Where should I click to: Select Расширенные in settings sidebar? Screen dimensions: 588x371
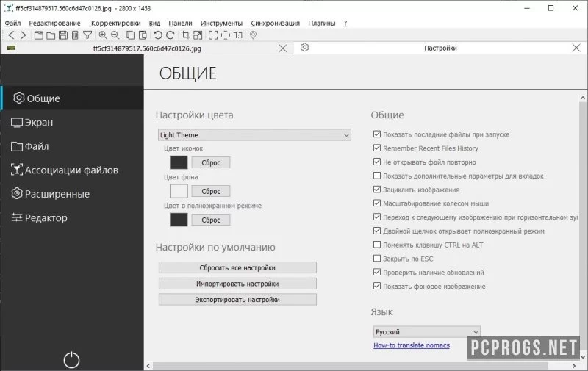tap(72, 194)
